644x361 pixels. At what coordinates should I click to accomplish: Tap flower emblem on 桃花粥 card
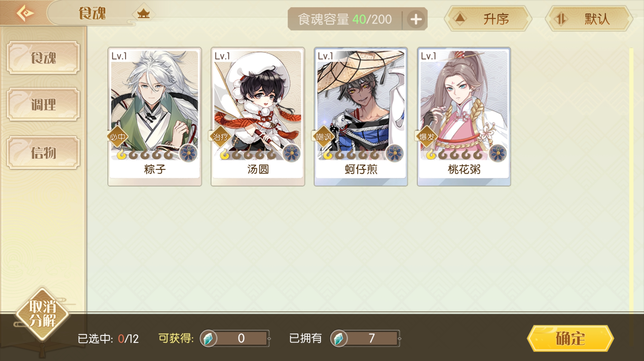(498, 154)
